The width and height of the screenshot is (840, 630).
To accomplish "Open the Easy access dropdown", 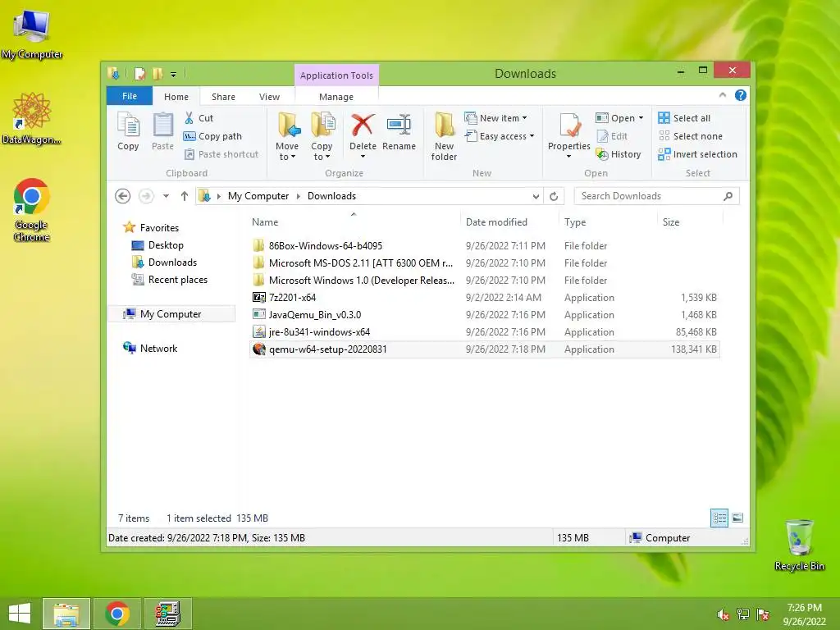I will [x=500, y=136].
